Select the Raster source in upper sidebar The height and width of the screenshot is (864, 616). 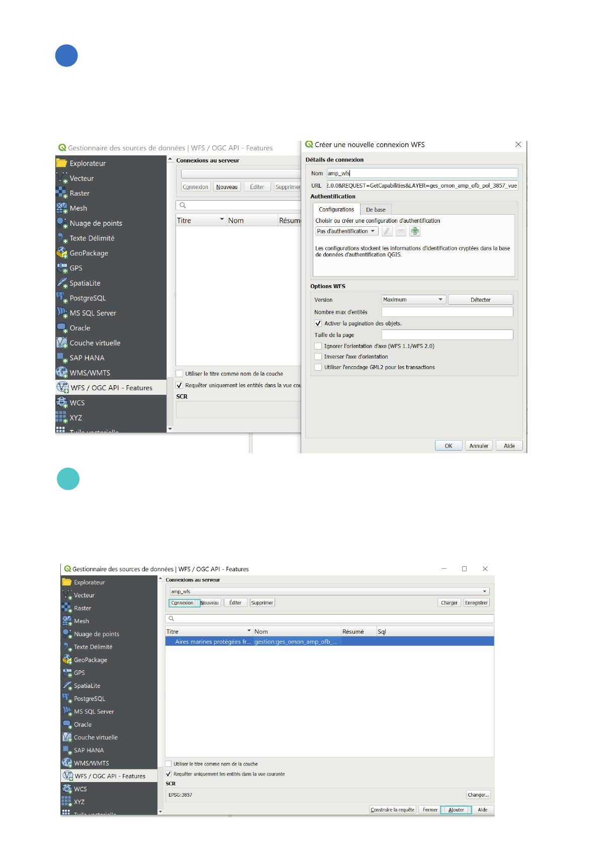point(79,193)
